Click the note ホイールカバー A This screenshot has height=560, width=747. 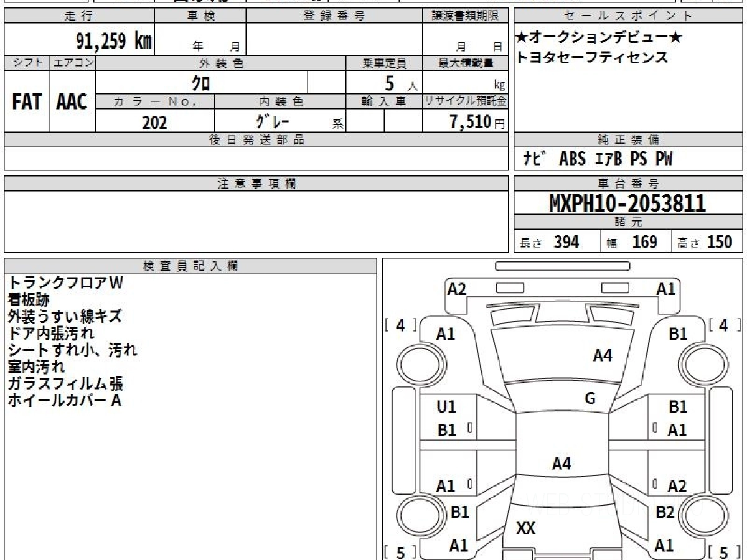(x=64, y=401)
